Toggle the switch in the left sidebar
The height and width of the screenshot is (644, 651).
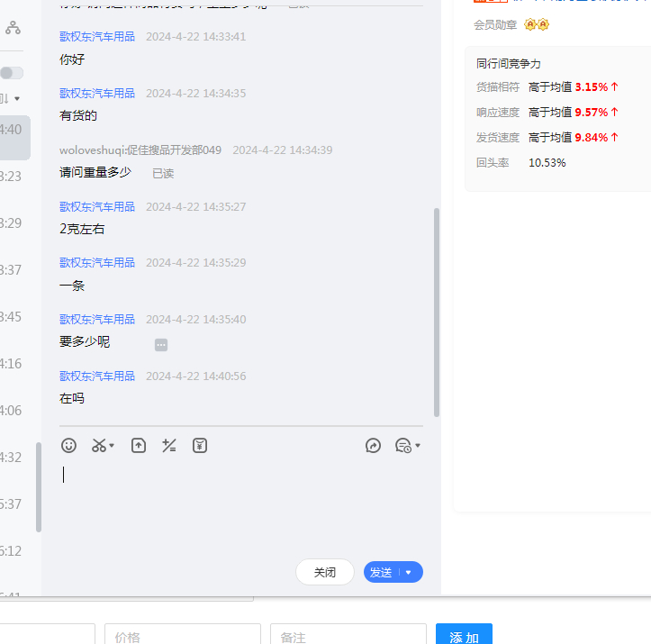(12, 73)
